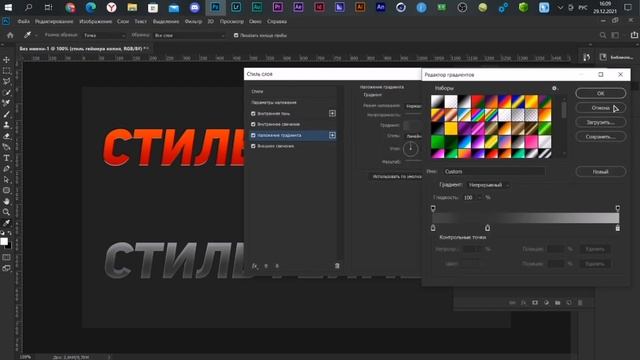Open the search icon in options bar
The width and height of the screenshot is (640, 360).
tap(603, 36)
